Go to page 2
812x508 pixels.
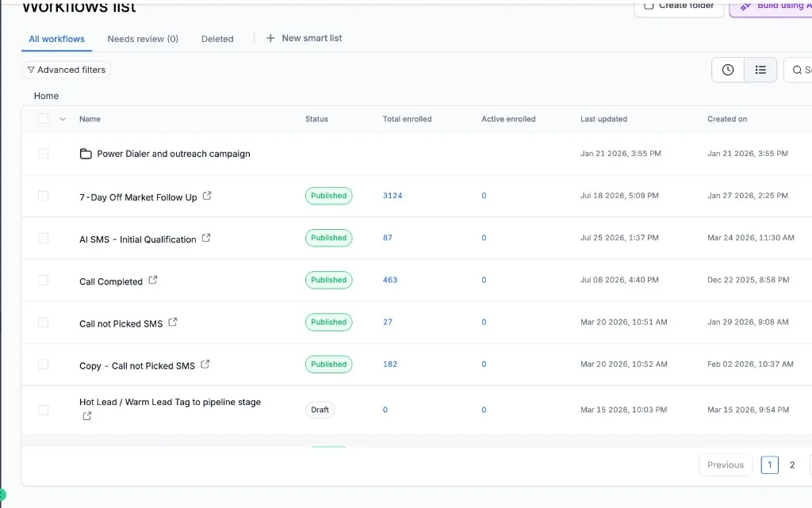(792, 465)
